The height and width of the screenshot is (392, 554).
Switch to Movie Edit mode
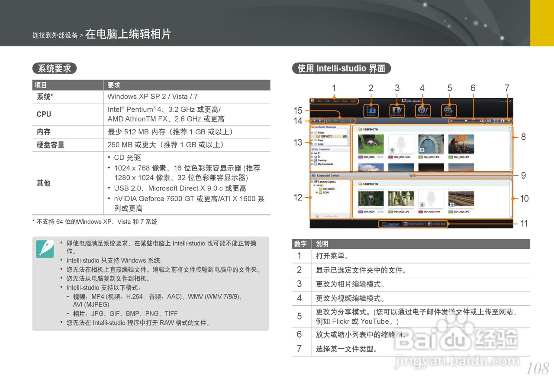coord(423,111)
